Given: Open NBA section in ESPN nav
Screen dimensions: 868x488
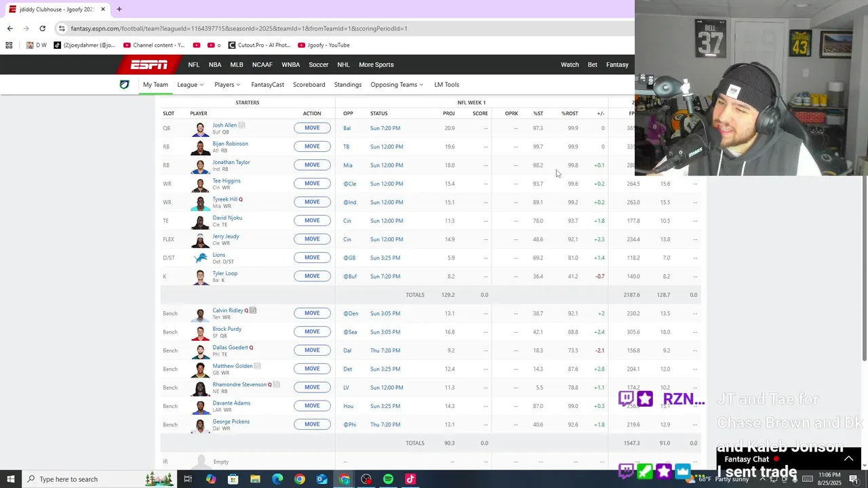Looking at the screenshot, I should (215, 65).
